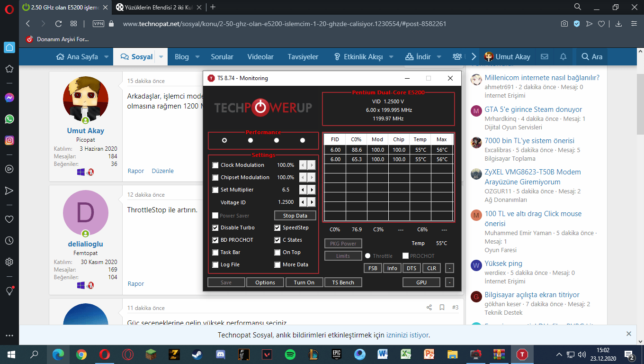Expand the Etkinlik Akışı dropdown arrow
644x364 pixels.
[391, 57]
